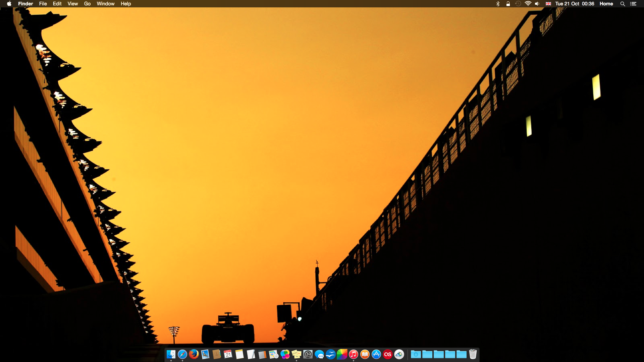Open Spotlight search magnifier
644x362 pixels.
click(623, 4)
